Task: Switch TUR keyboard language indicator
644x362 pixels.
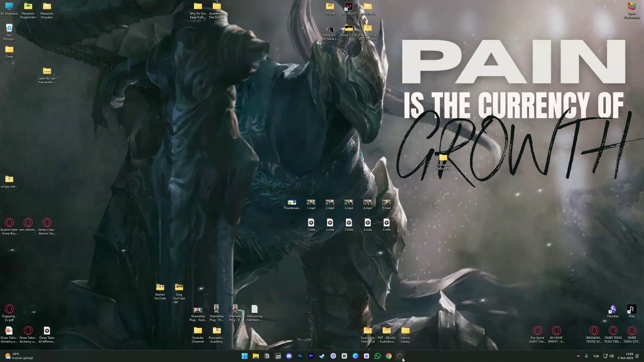Action: pyautogui.click(x=596, y=356)
